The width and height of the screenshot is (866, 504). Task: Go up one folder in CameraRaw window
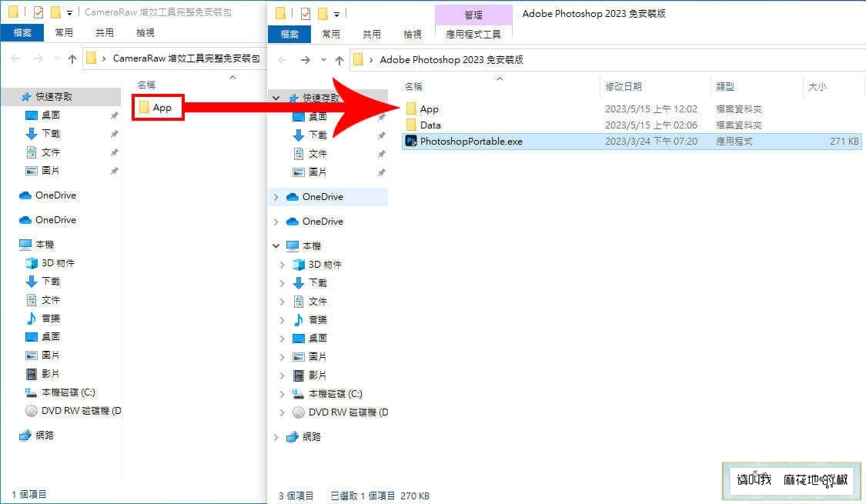72,58
